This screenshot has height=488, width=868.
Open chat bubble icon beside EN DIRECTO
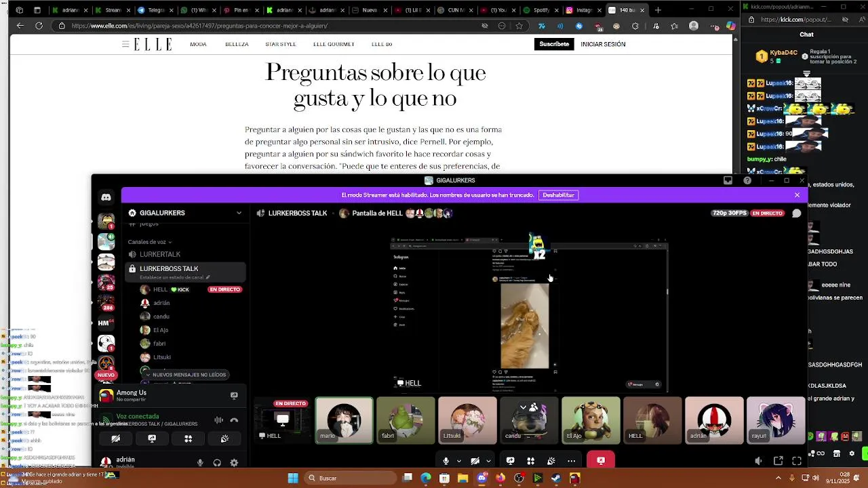(797, 213)
